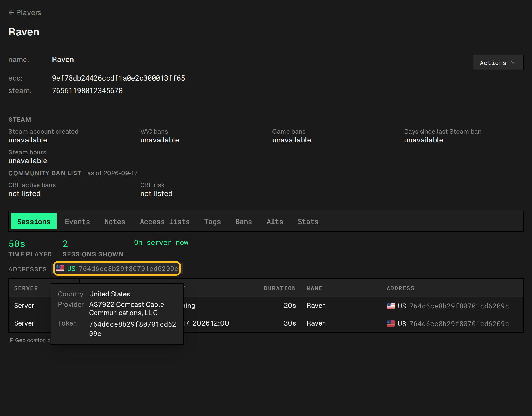Viewport: 532px width, 416px height.
Task: Click US flag in 20s session row
Action: click(390, 306)
